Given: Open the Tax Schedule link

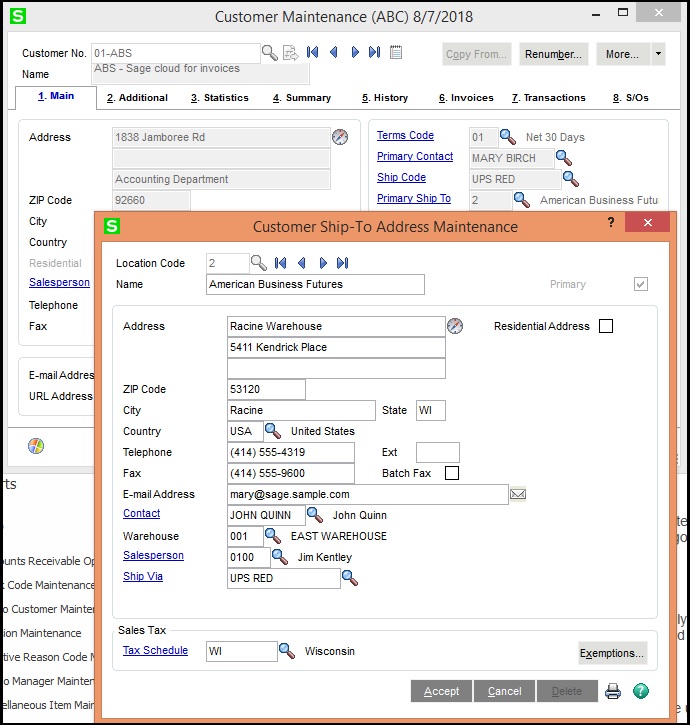Looking at the screenshot, I should [155, 650].
